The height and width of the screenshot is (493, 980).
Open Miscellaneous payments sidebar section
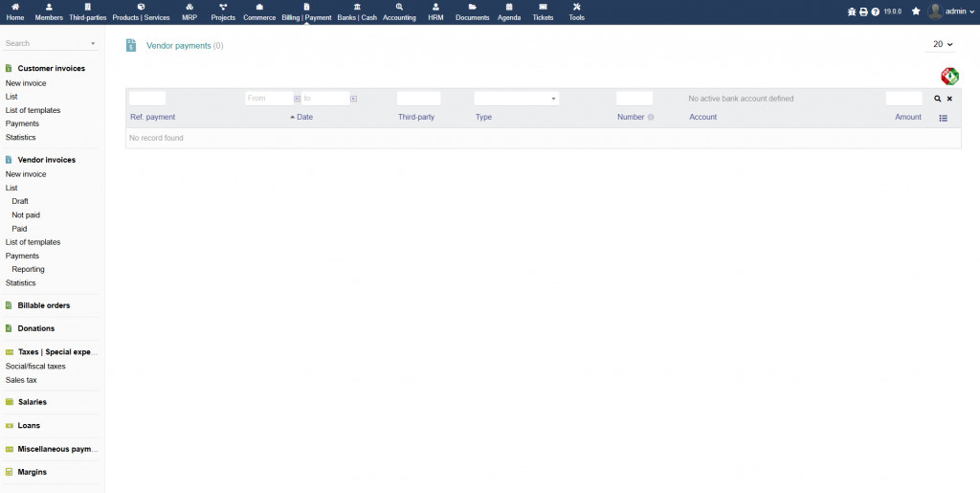pos(58,449)
